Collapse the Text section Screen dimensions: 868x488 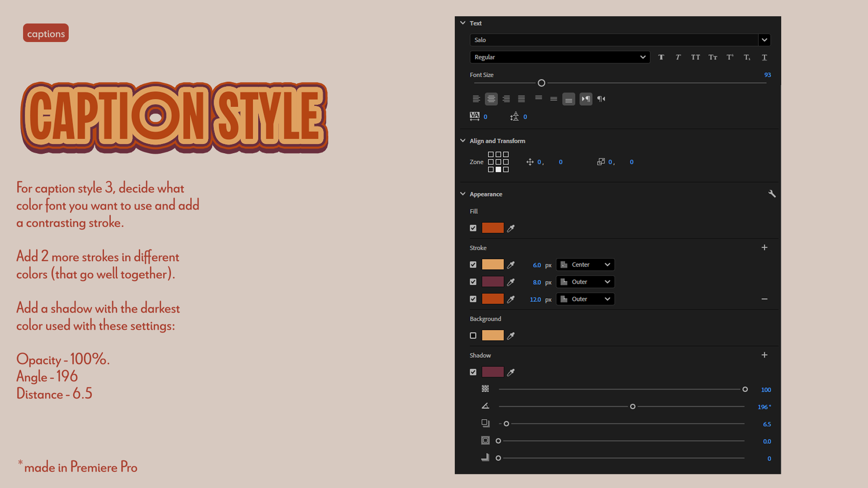point(463,23)
